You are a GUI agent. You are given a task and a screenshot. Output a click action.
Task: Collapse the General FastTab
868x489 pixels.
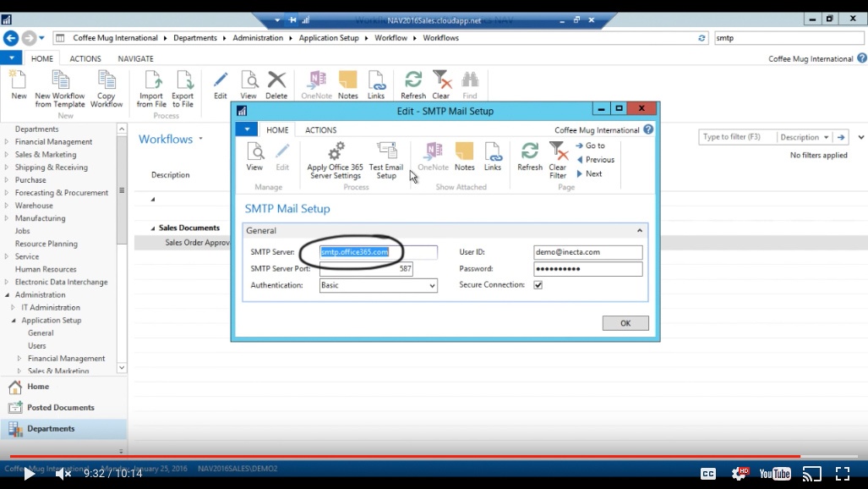639,231
